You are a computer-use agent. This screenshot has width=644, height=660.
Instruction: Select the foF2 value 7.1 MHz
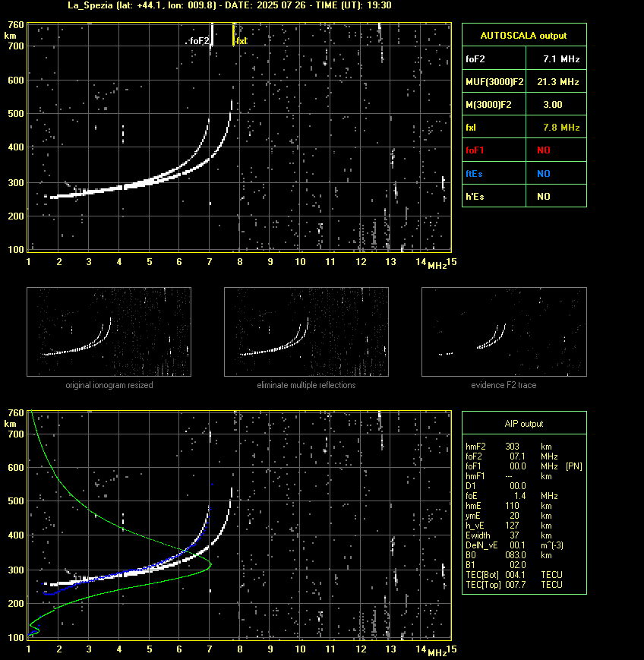(561, 59)
